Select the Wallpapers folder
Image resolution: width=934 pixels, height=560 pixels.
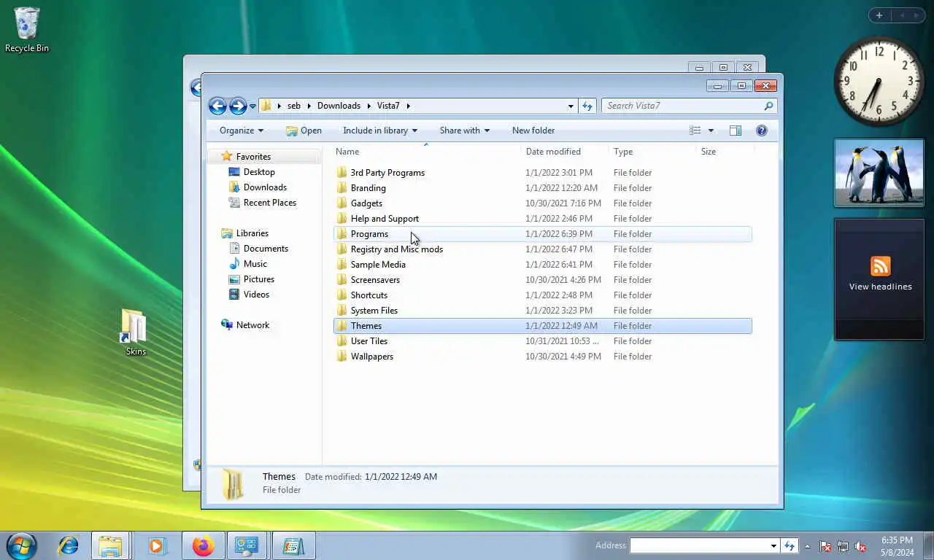pos(372,357)
